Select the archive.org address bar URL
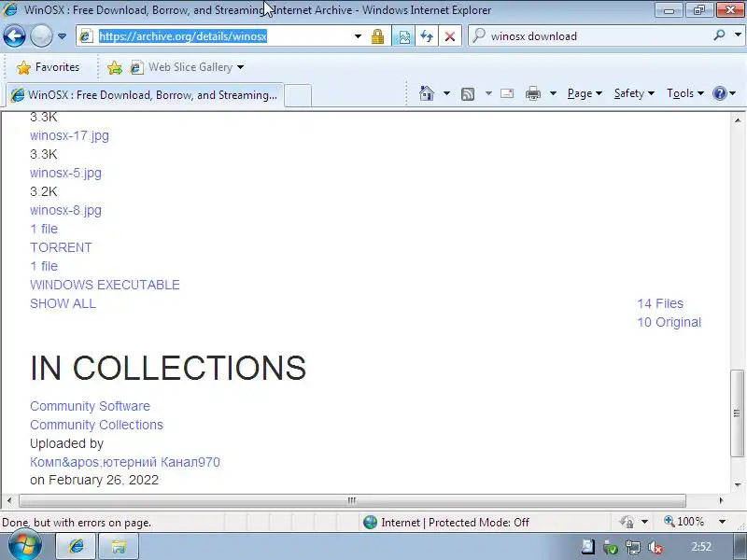The width and height of the screenshot is (747, 560). click(183, 36)
